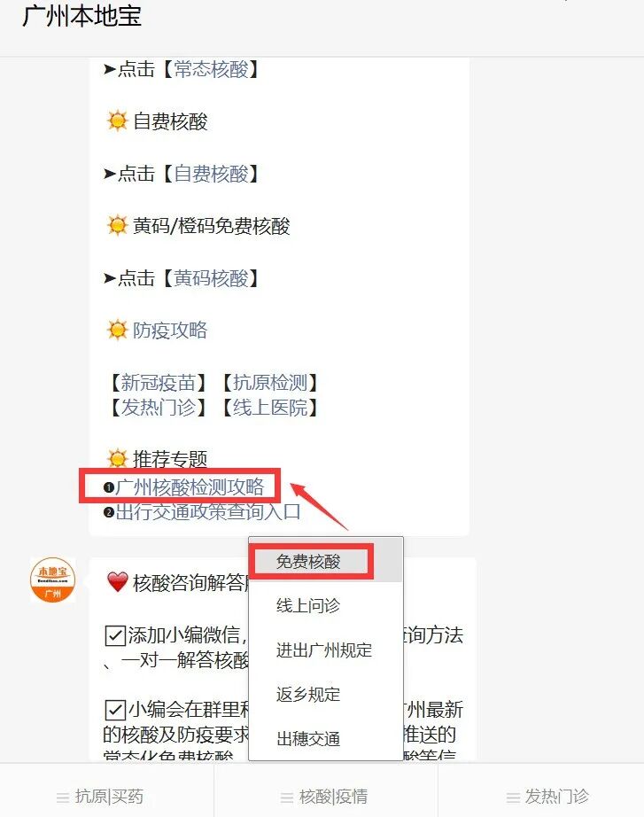Click the 广州本地宝 orange avatar icon

tap(52, 580)
